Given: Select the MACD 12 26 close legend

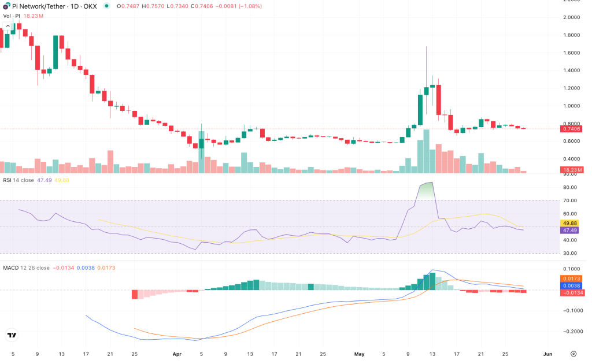Looking at the screenshot, I should 26,268.
